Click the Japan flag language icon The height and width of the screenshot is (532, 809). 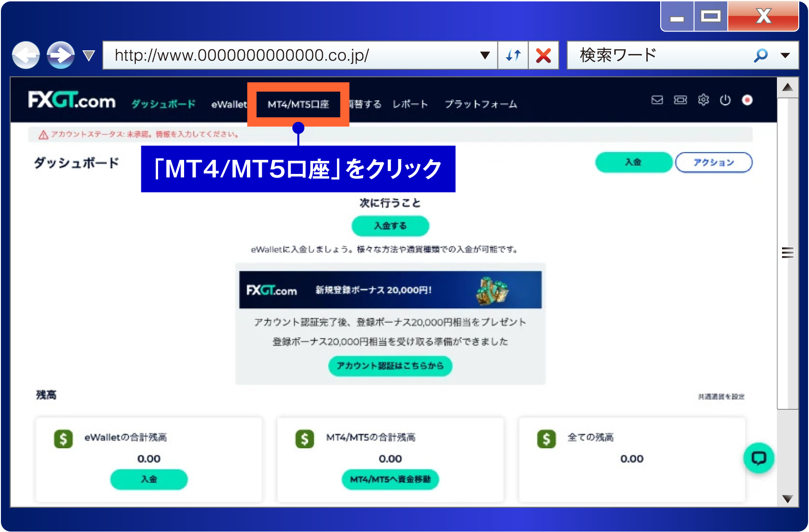(747, 100)
